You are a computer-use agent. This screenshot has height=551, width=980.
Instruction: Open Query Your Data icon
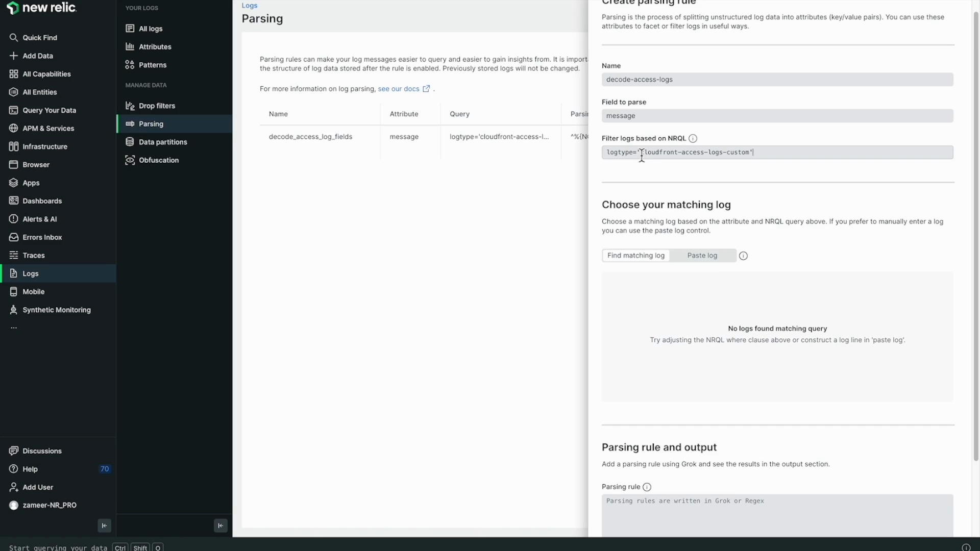coord(14,110)
